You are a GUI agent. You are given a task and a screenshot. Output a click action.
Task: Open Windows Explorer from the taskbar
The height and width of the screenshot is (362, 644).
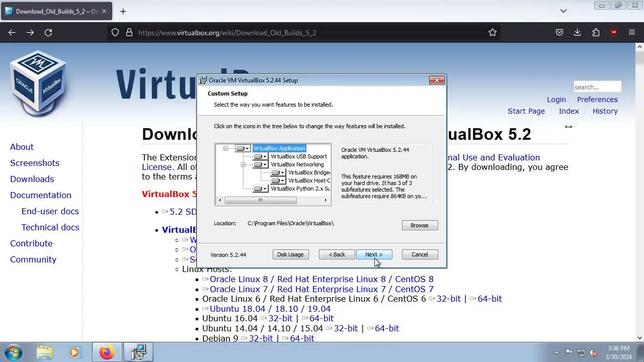point(45,352)
